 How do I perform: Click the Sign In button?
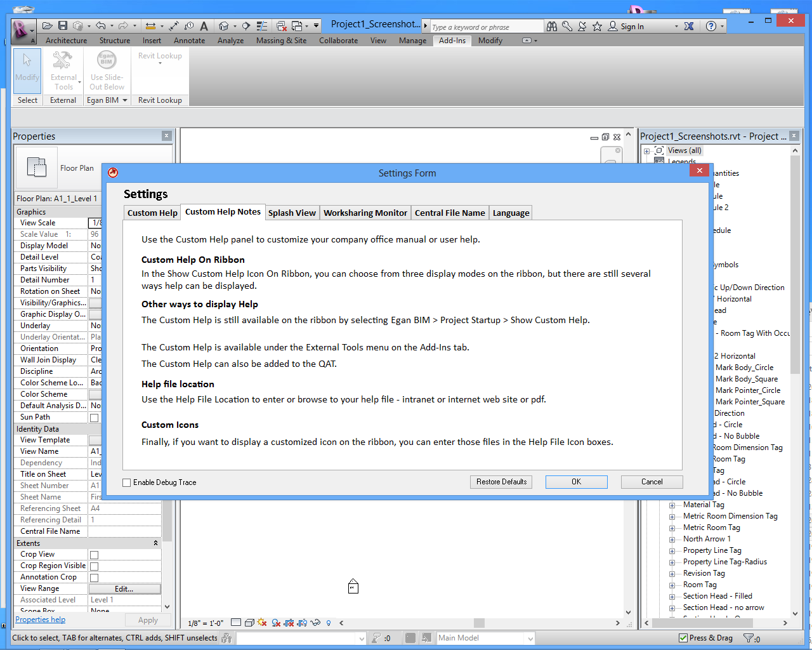pyautogui.click(x=626, y=26)
